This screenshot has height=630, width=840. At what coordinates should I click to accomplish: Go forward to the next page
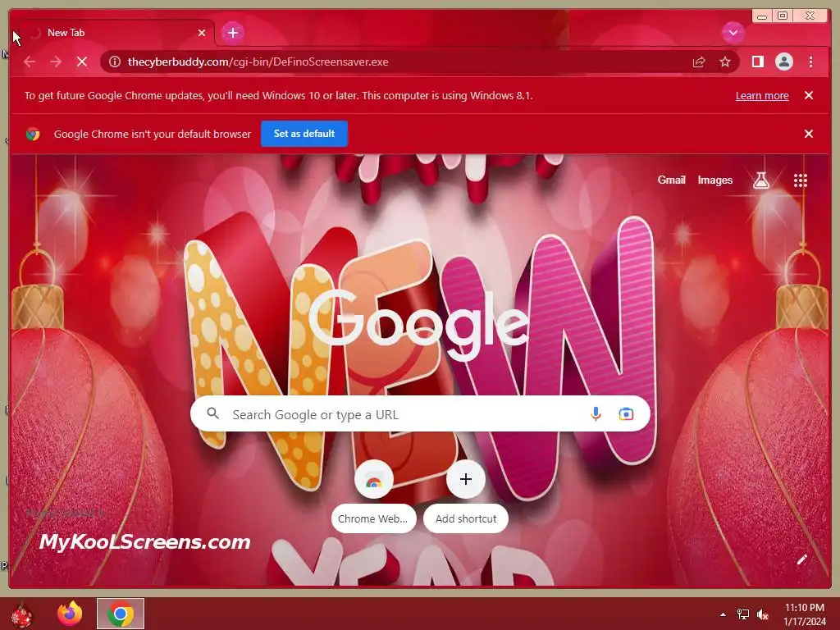tap(56, 62)
